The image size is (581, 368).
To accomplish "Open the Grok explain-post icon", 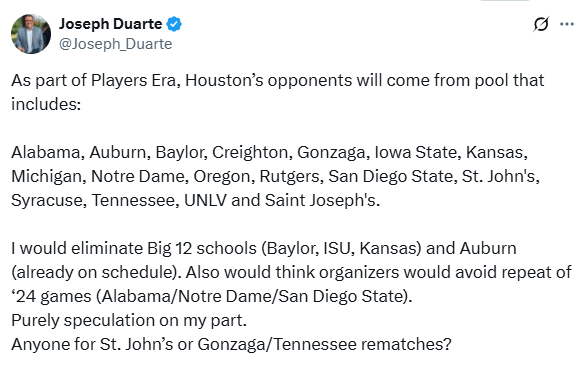I will click(x=541, y=24).
